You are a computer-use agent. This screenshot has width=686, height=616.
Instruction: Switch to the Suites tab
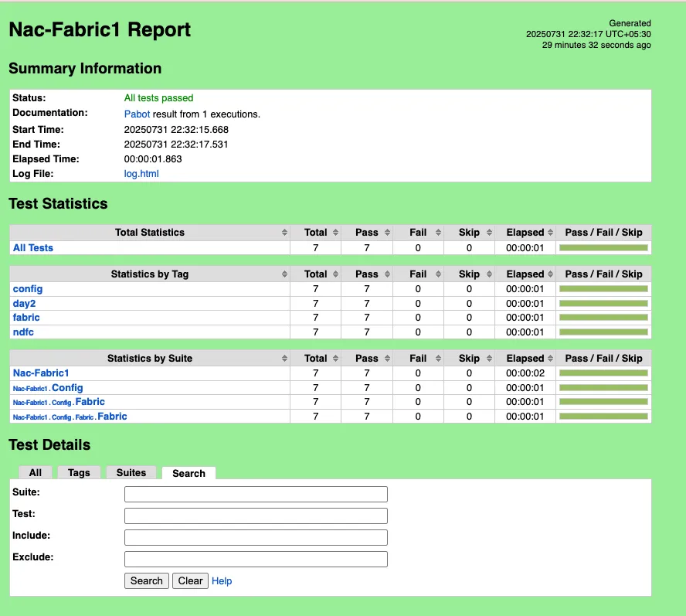pyautogui.click(x=131, y=472)
